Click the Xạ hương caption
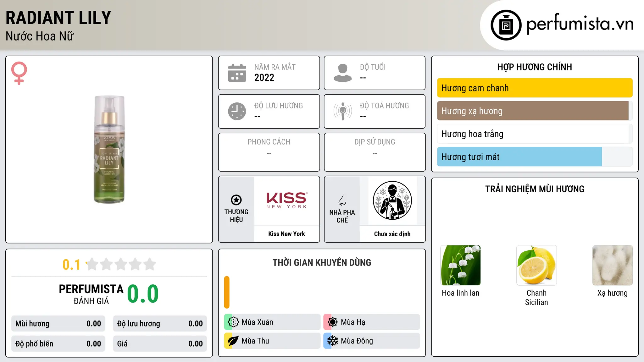 pyautogui.click(x=613, y=293)
